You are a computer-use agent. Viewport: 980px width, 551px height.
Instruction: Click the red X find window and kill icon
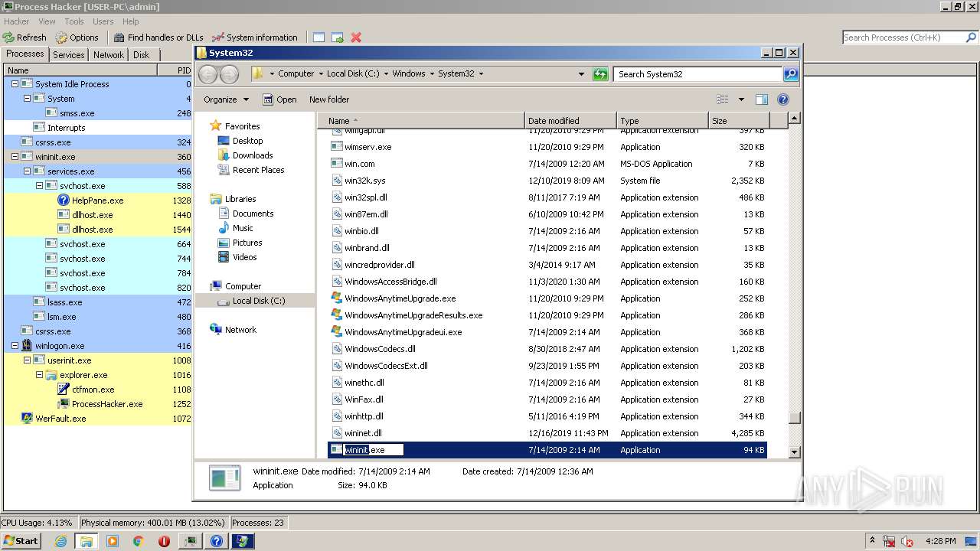(x=356, y=37)
